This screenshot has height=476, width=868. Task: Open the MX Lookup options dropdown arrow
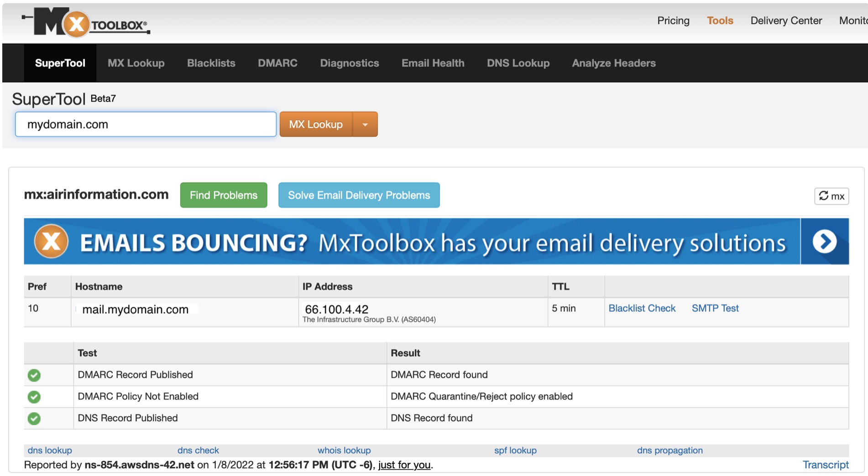365,124
